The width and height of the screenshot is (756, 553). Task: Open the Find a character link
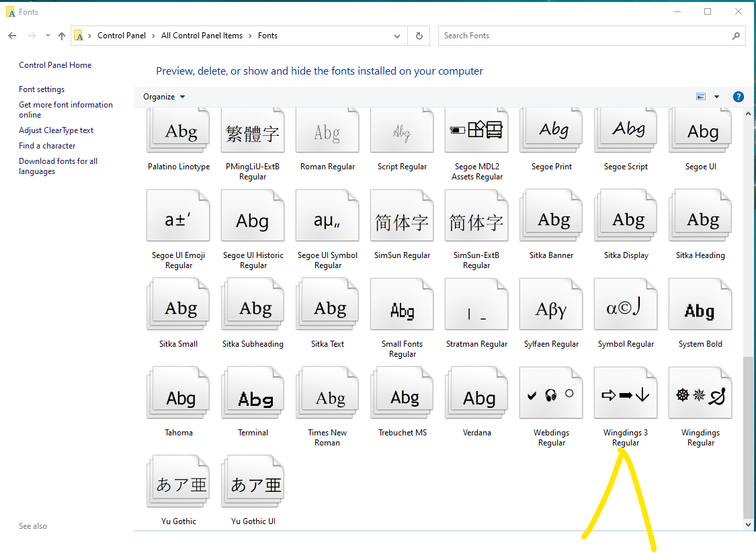click(47, 146)
